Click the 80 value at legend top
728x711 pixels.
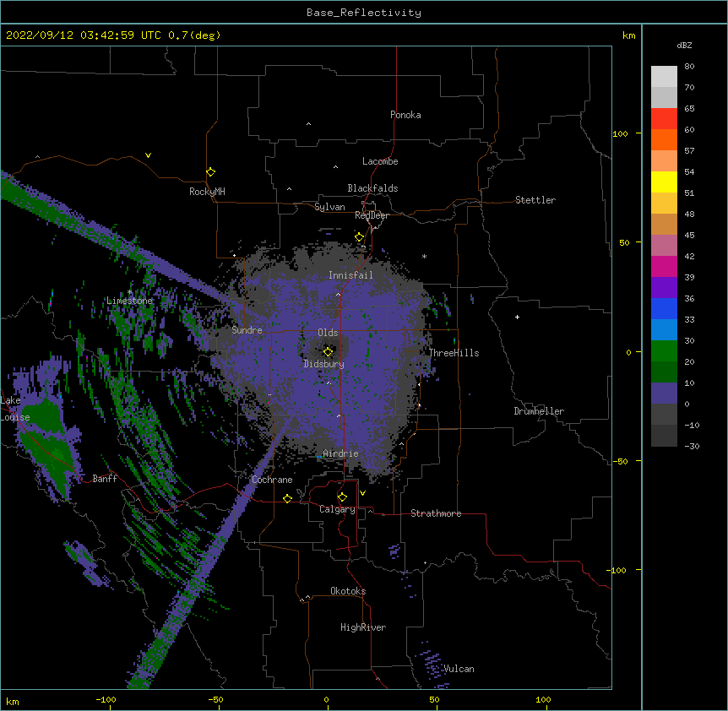(689, 67)
